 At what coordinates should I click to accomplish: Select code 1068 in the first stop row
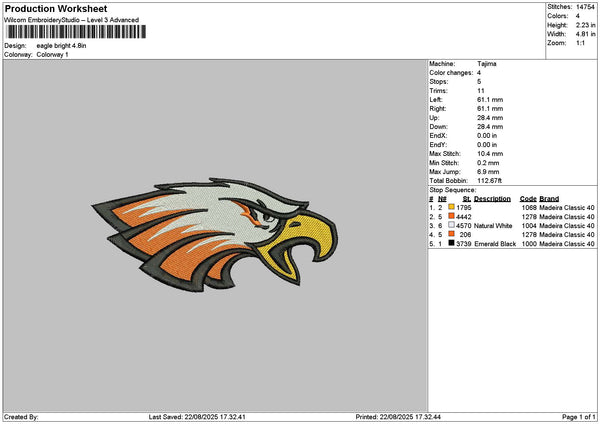pyautogui.click(x=529, y=207)
